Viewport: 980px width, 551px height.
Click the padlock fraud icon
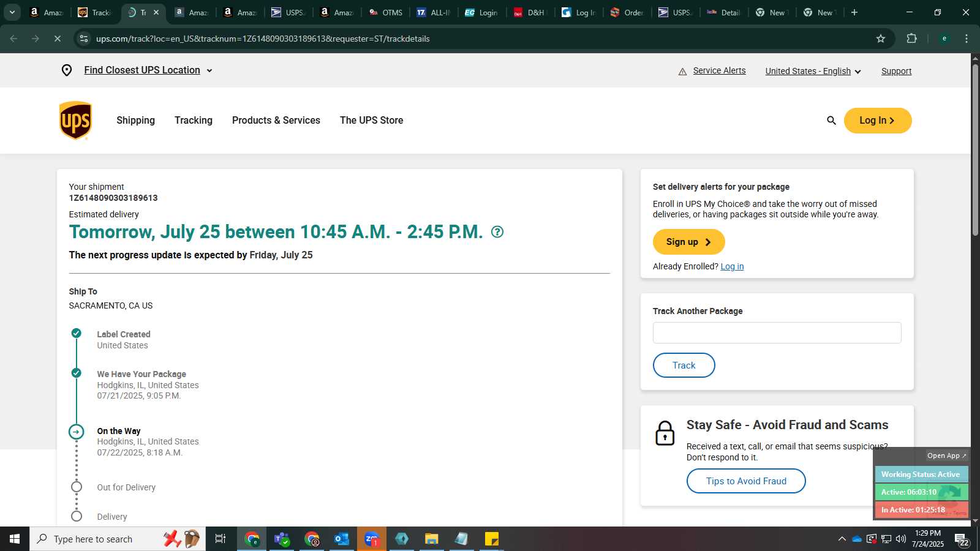[665, 433]
